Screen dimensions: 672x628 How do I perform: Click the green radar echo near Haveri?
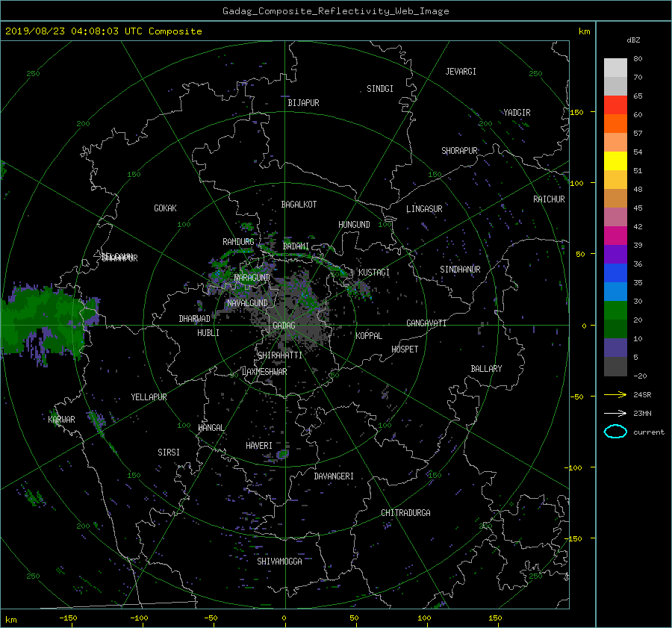(x=282, y=455)
